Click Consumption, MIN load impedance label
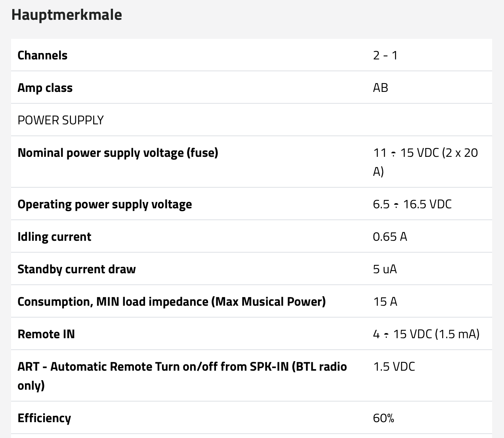The image size is (504, 438). [x=171, y=301]
